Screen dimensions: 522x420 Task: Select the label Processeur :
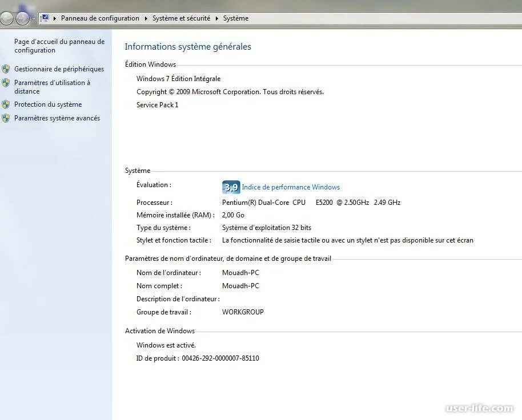coord(154,203)
